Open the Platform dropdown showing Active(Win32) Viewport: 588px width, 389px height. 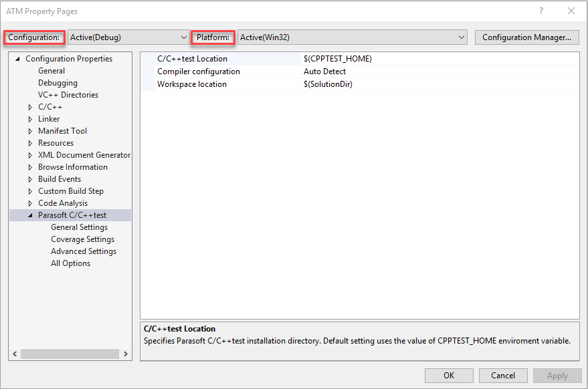(352, 37)
